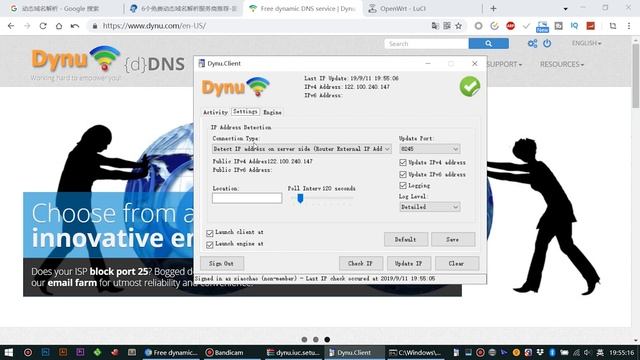Reload the page with refresh icon
The image size is (640, 360).
click(x=43, y=26)
